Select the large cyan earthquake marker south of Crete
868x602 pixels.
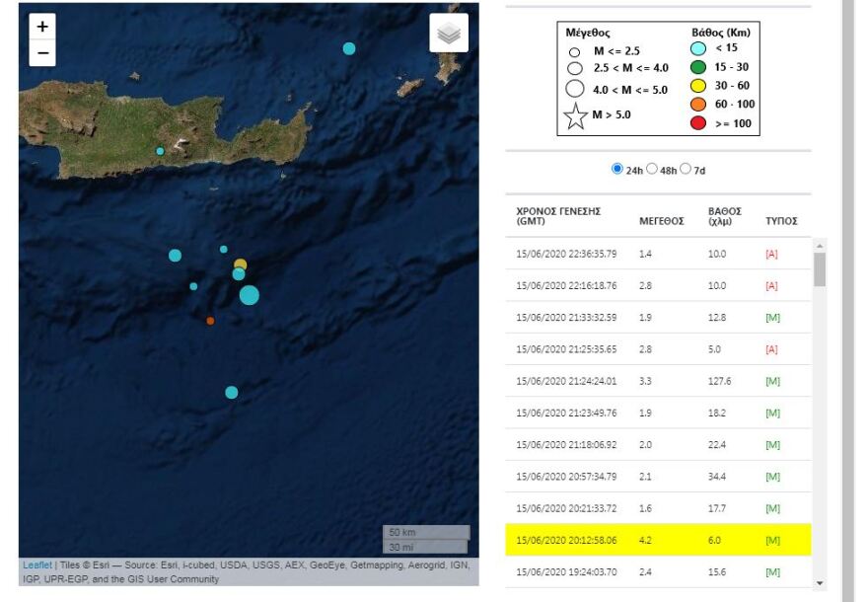pos(250,293)
